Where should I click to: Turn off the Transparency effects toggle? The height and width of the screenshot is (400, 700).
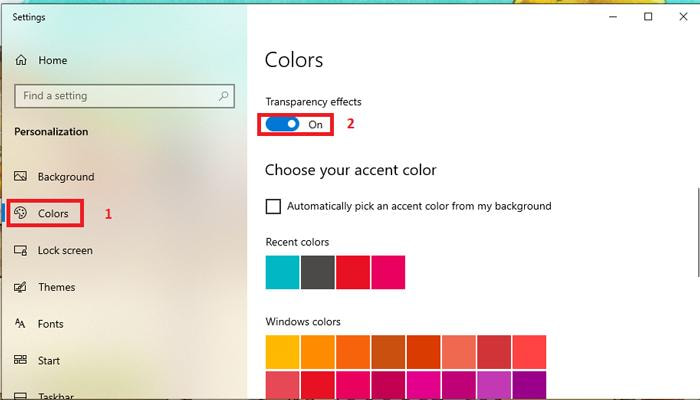click(282, 124)
